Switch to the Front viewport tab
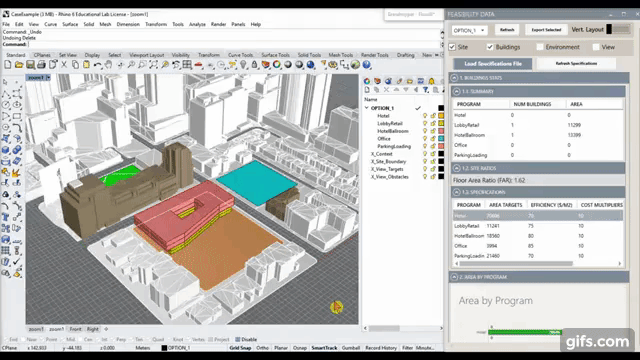Viewport: 640px width, 360px height. click(75, 329)
